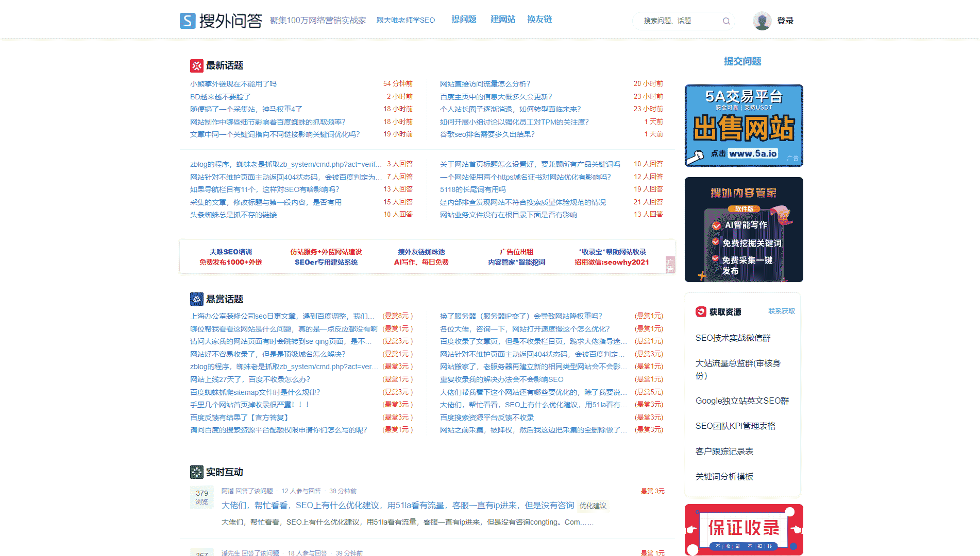980x556 pixels.
Task: Open bounty topic 换了服务器（服务器IP变了）
Action: click(521, 316)
